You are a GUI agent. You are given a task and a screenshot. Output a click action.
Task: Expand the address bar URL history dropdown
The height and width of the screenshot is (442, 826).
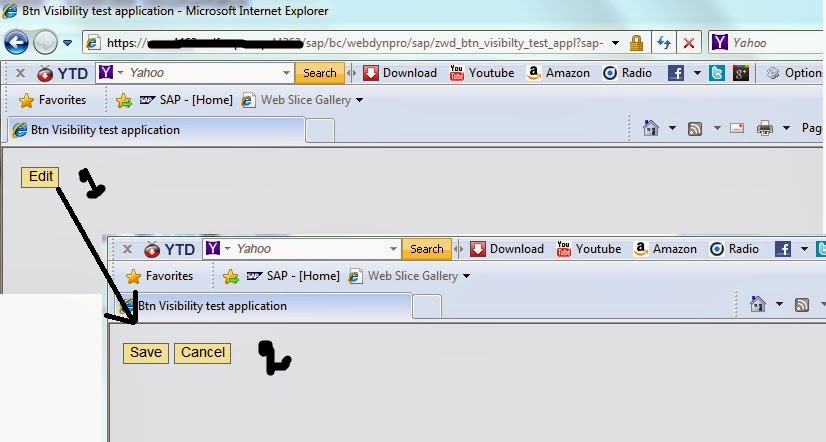615,43
